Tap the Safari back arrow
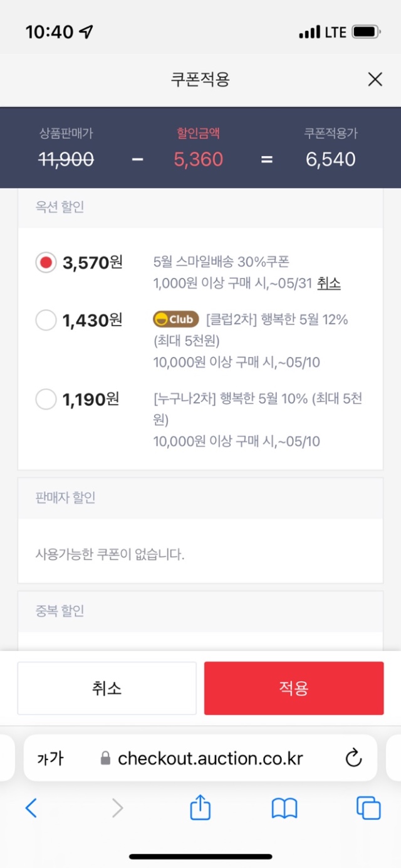 [x=31, y=808]
